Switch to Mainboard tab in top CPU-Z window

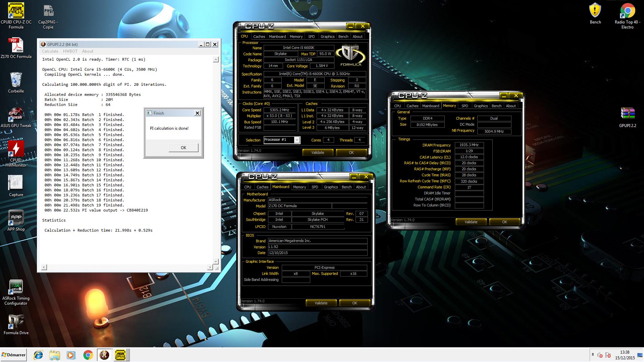tap(277, 37)
